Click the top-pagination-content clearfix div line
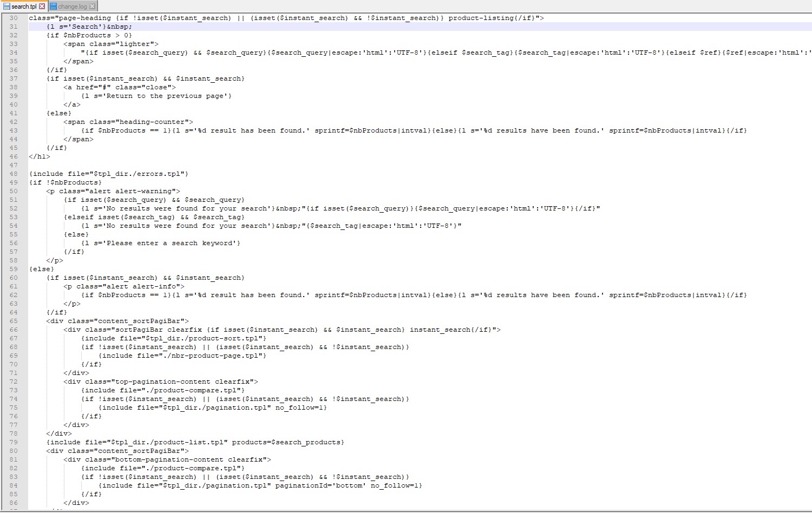Image resolution: width=812 pixels, height=513 pixels. pyautogui.click(x=161, y=382)
